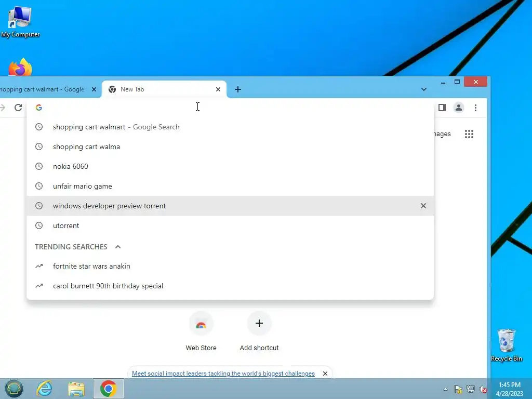The image size is (532, 399).
Task: Close the shopping cart walmart tab
Action: [94, 89]
